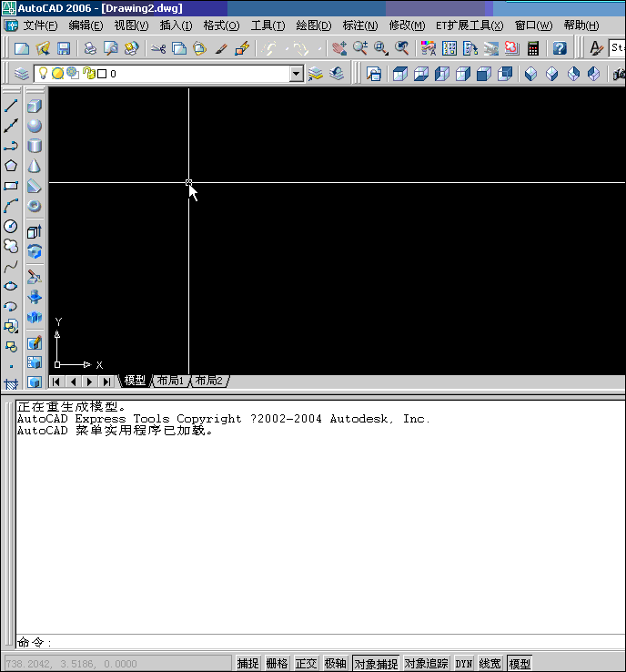The image size is (626, 672).
Task: Switch to the 布局2 tab
Action: coord(209,381)
